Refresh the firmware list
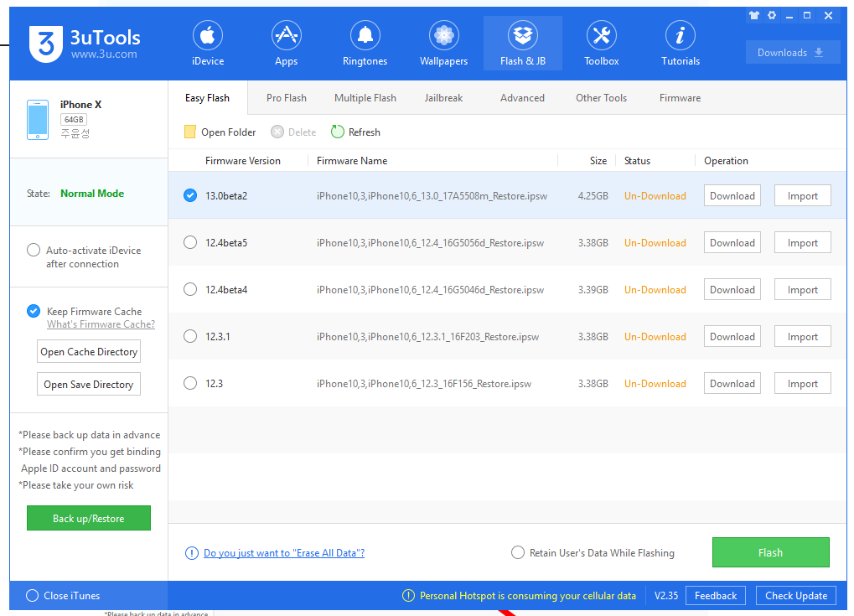 355,132
